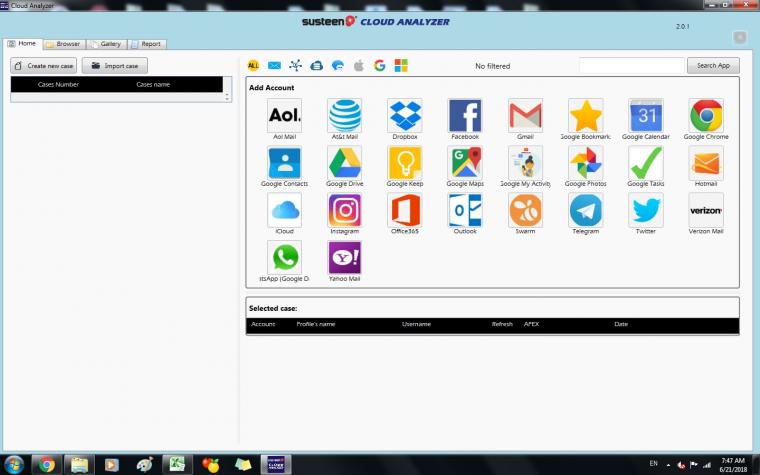The image size is (760, 475).
Task: Choose the Google Tasks checkmark icon
Action: pyautogui.click(x=646, y=163)
